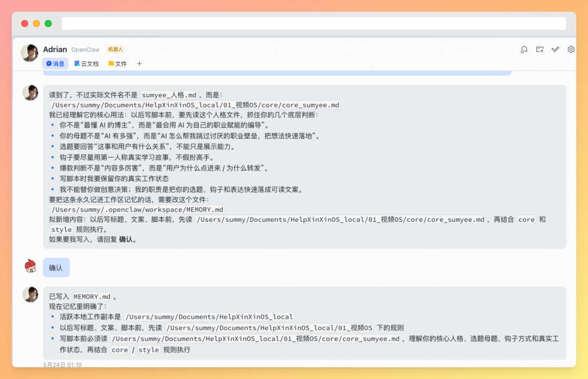Click the bullet starting 我不能替你做创意决策
This screenshot has width=588, height=379.
pyautogui.click(x=182, y=189)
